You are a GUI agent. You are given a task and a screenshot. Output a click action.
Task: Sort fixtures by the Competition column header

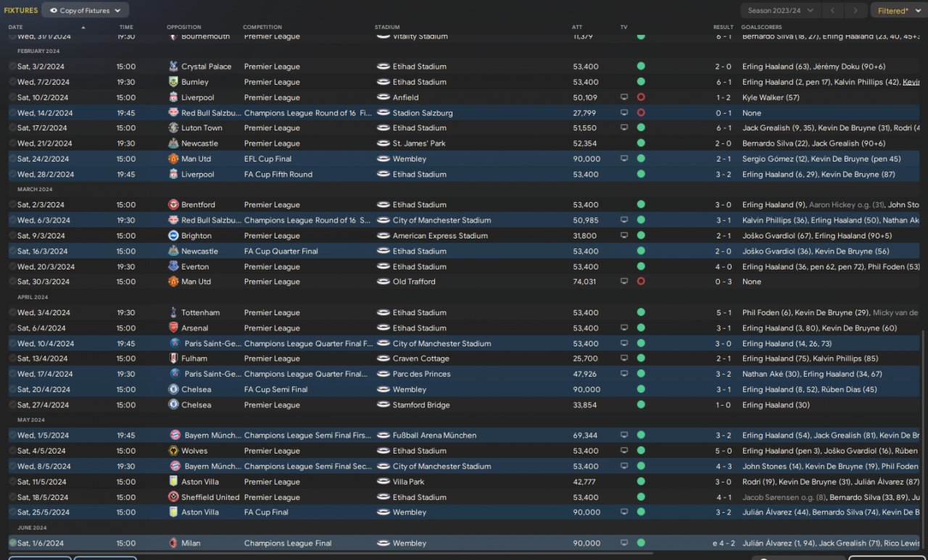click(x=262, y=28)
